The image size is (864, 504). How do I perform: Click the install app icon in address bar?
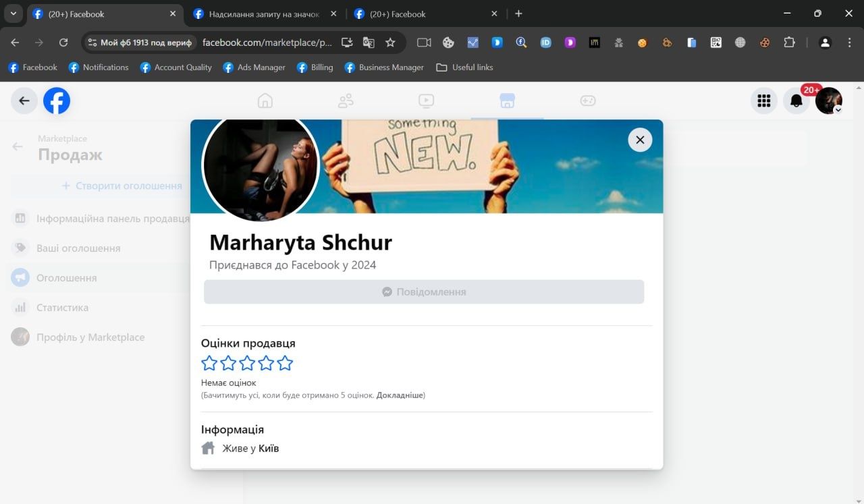click(x=347, y=43)
